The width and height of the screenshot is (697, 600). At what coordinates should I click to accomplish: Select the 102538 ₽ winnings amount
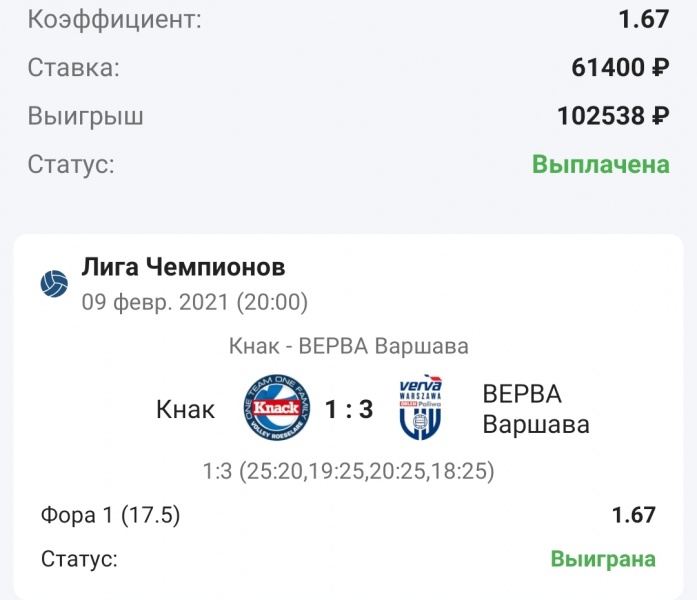613,116
